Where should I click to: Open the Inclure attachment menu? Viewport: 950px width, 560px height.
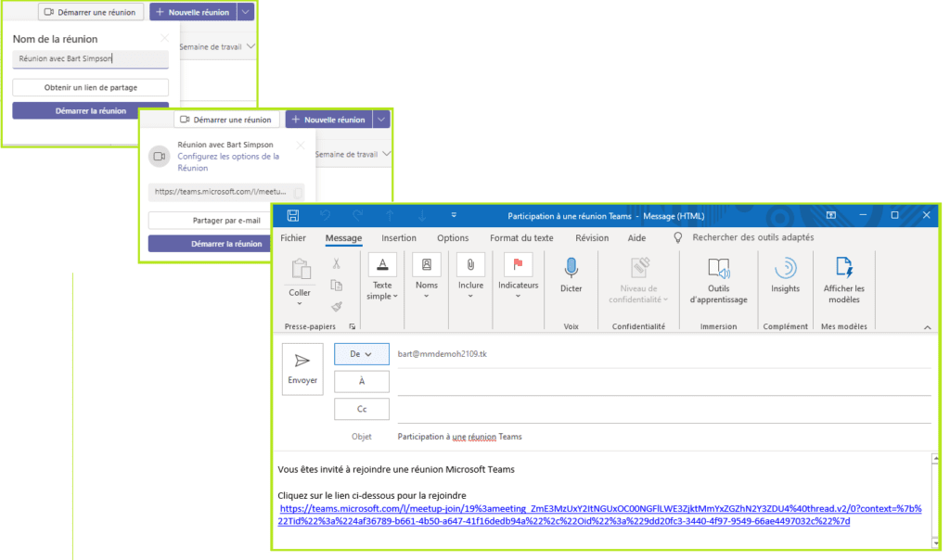click(x=470, y=276)
